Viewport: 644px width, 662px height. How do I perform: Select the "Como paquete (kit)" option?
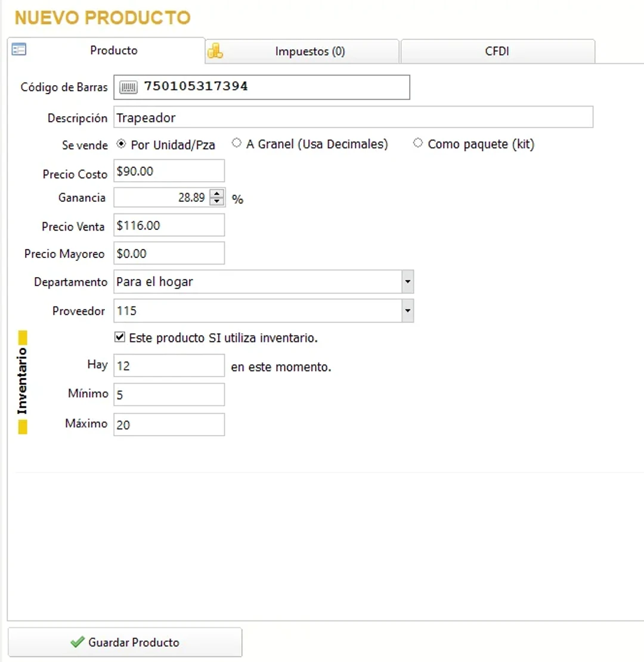[x=417, y=143]
